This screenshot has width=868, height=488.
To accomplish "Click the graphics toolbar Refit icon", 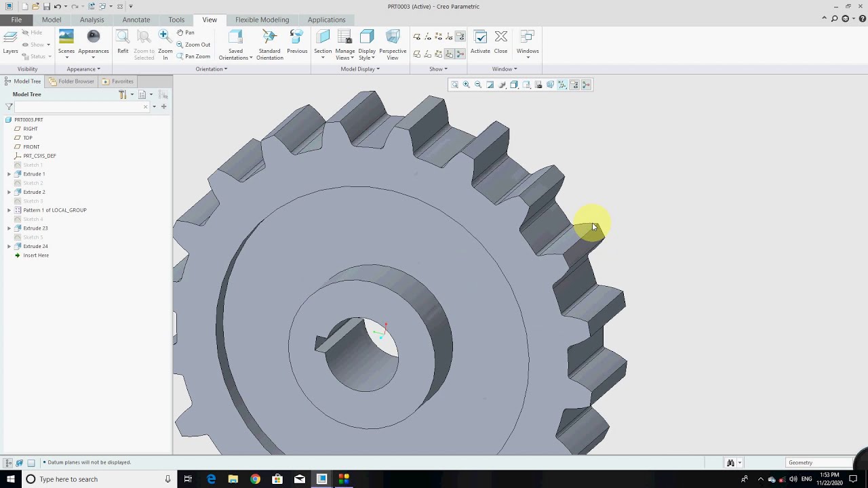I will tap(454, 85).
